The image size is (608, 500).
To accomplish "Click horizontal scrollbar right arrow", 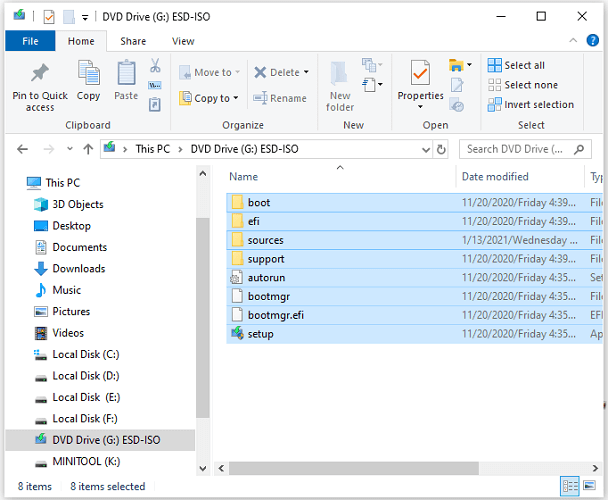I will pyautogui.click(x=595, y=468).
